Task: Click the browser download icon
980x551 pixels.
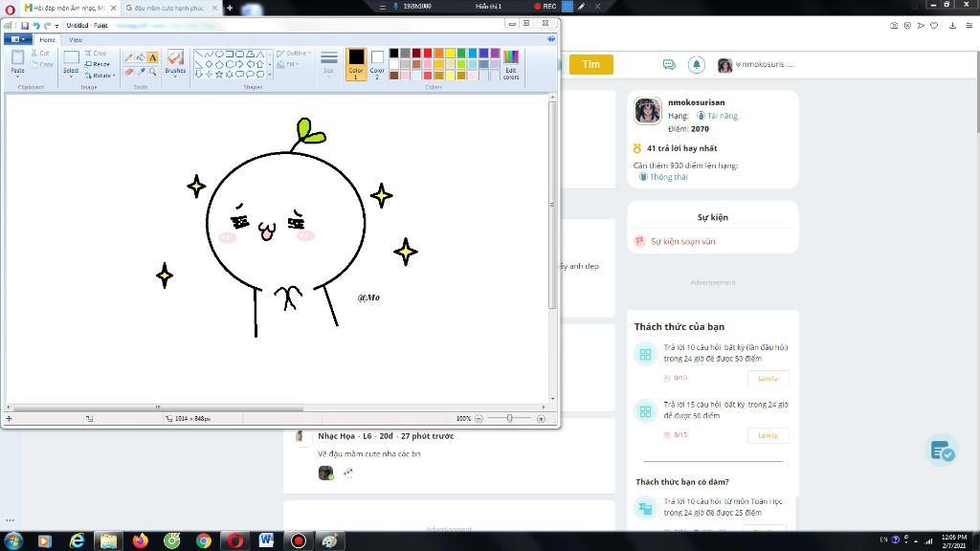Action: 952,26
